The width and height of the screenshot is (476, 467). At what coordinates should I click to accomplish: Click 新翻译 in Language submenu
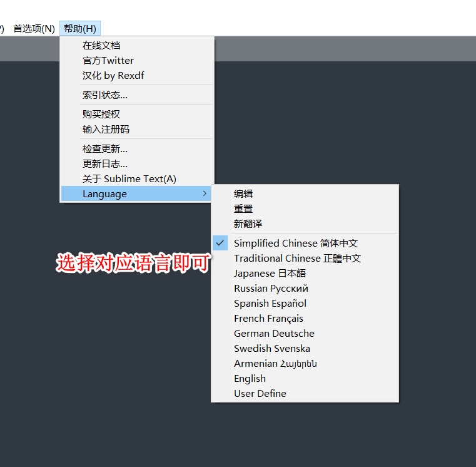point(305,223)
